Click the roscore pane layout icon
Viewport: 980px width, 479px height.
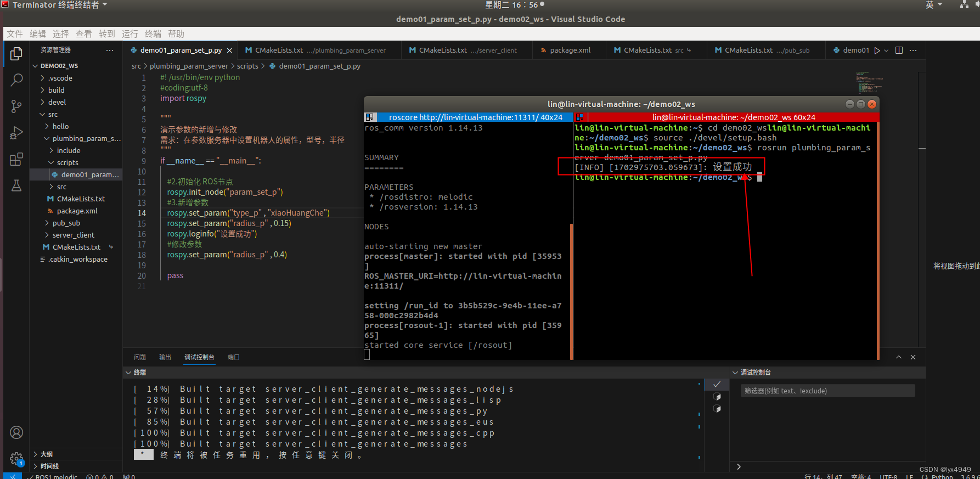tap(370, 117)
